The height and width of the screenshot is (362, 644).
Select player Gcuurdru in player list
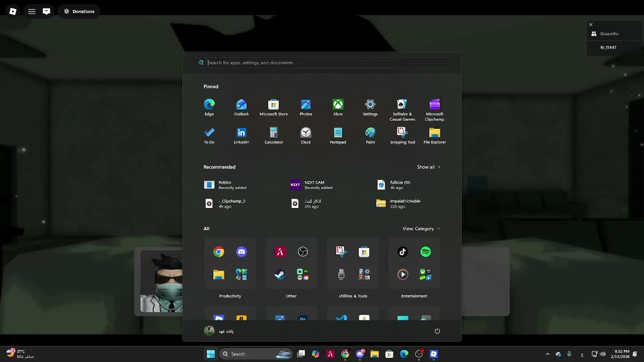click(x=609, y=34)
